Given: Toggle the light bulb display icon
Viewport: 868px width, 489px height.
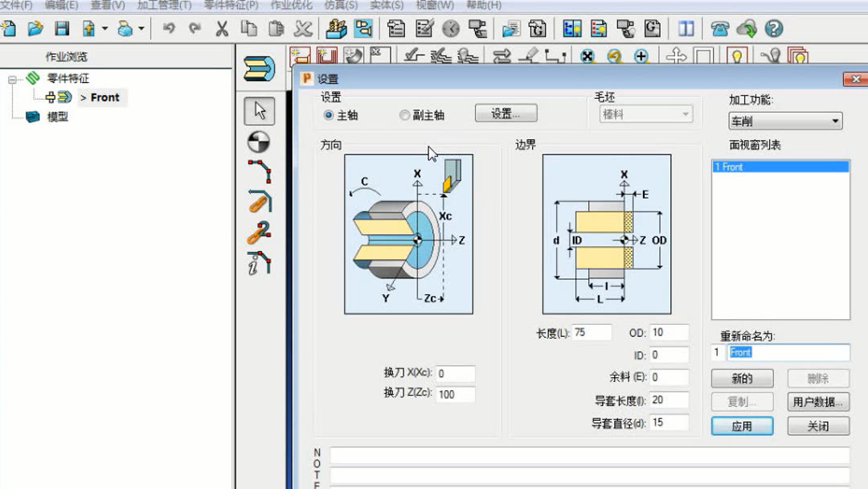Looking at the screenshot, I should click(x=737, y=56).
